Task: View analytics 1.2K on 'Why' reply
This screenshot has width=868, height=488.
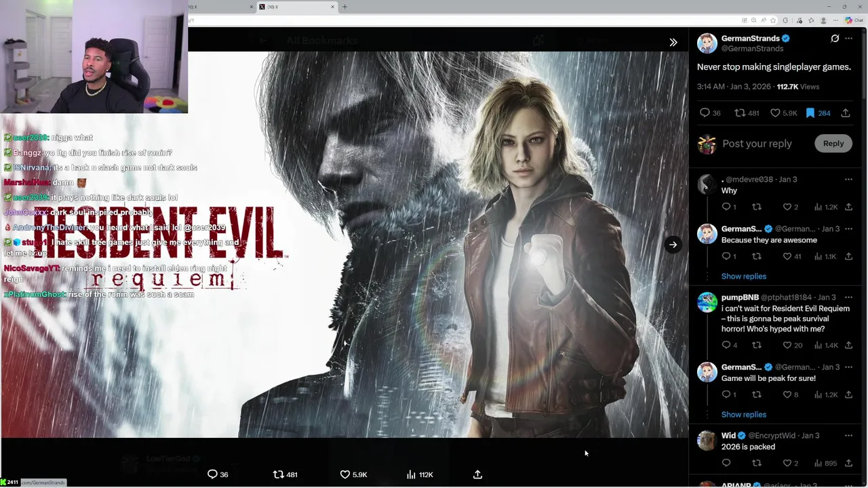Action: click(827, 207)
